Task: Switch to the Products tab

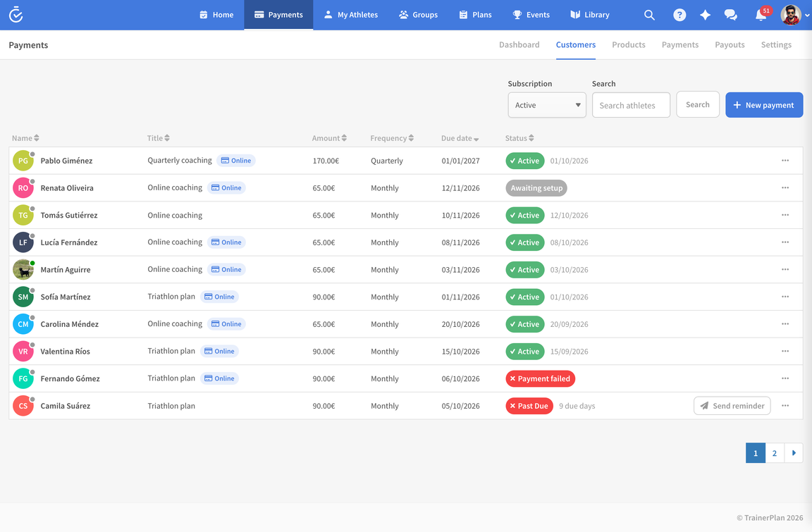Action: (629, 45)
